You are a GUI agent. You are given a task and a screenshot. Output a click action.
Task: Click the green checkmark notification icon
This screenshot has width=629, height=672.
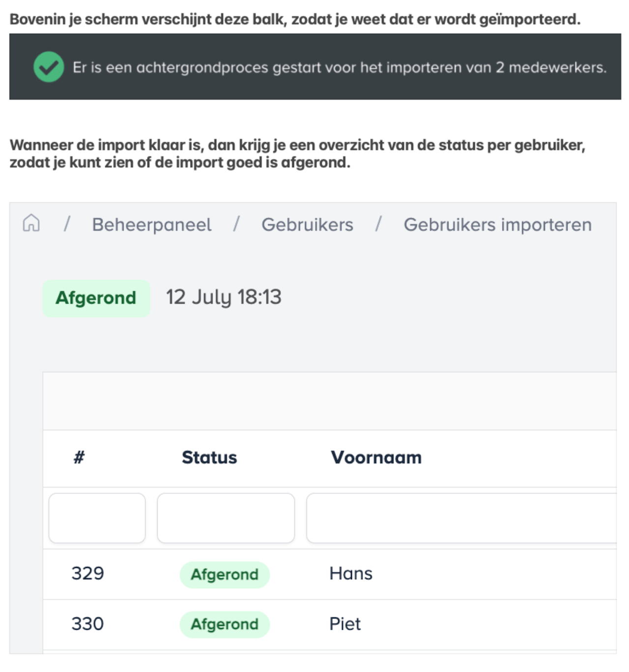[x=49, y=67]
